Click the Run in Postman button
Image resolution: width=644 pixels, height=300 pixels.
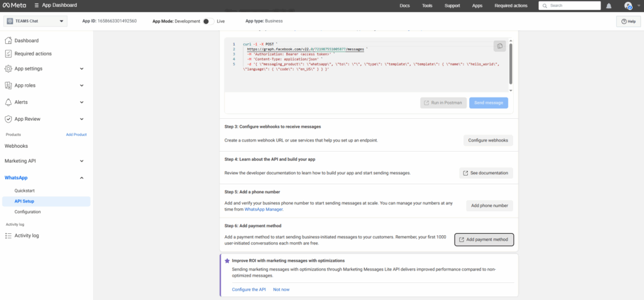443,103
